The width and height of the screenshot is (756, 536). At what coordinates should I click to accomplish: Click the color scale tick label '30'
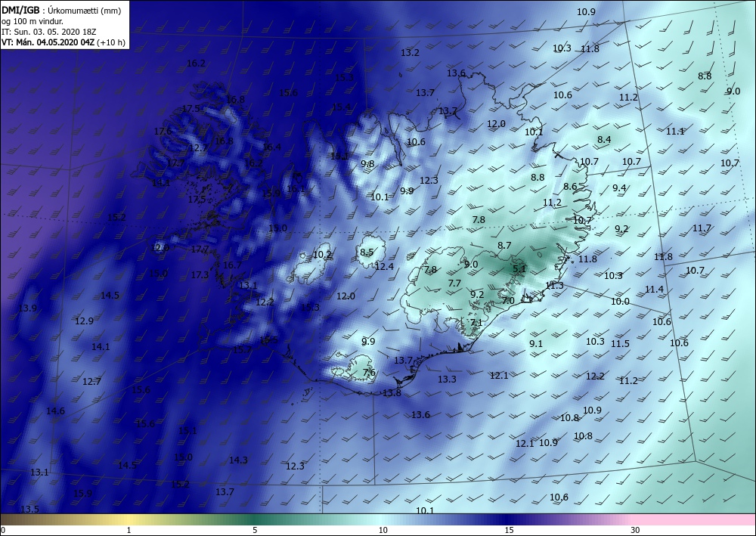click(x=635, y=530)
